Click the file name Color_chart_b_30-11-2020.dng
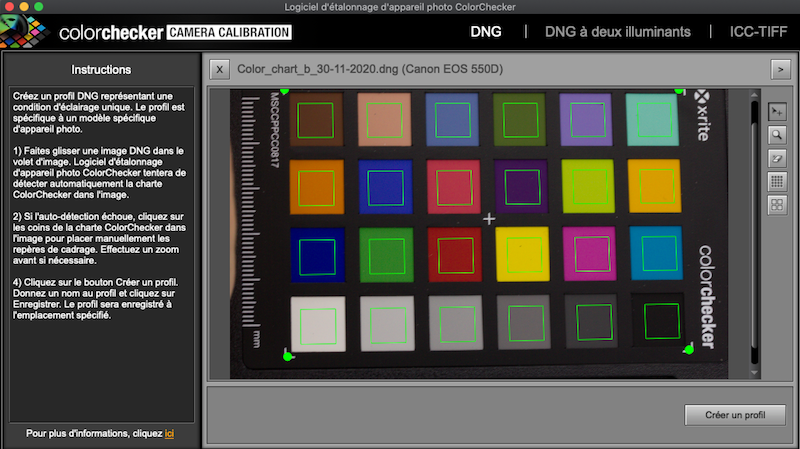Screen dimensions: 800x449 [x=318, y=69]
